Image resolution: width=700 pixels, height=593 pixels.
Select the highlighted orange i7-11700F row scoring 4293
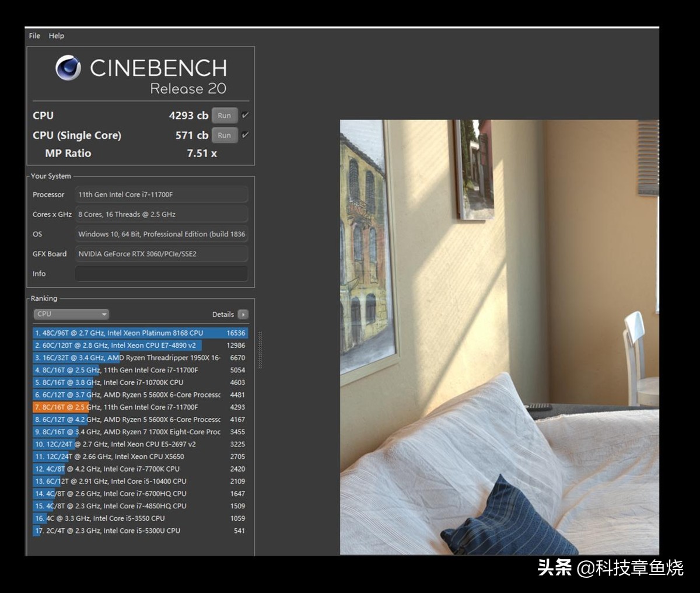pyautogui.click(x=141, y=407)
